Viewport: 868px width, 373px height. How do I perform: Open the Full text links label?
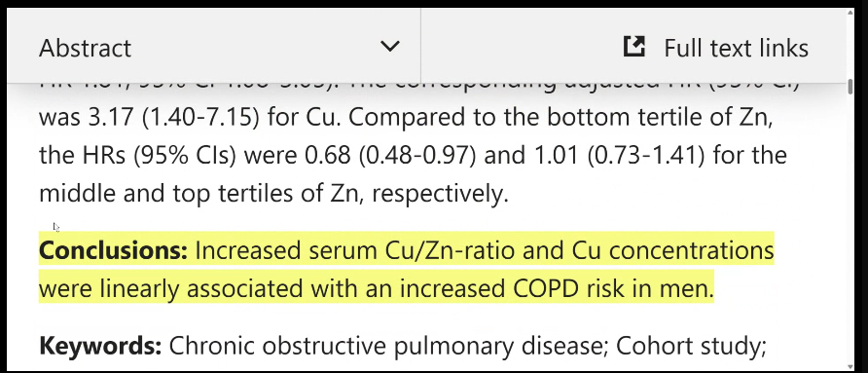point(737,49)
